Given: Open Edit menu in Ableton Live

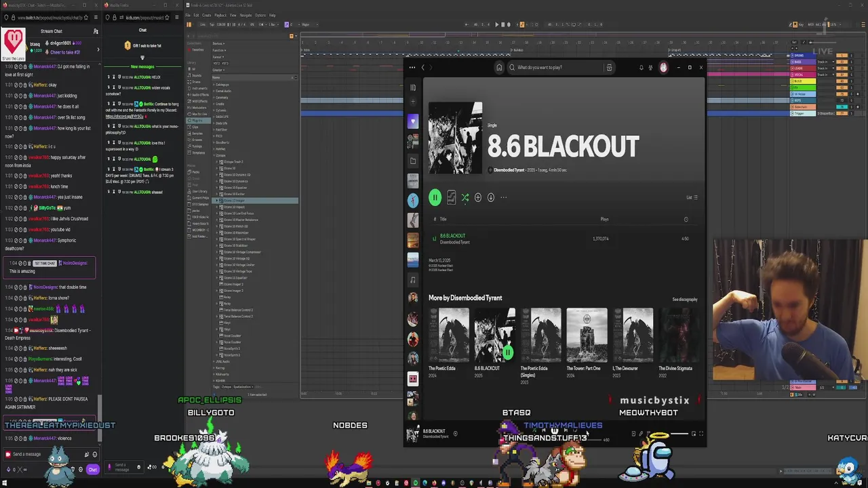Looking at the screenshot, I should click(196, 15).
